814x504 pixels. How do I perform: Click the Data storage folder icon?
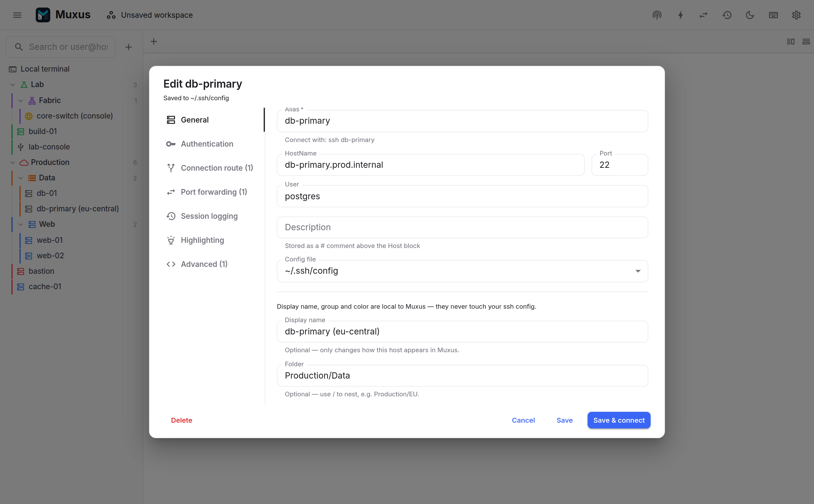click(32, 178)
